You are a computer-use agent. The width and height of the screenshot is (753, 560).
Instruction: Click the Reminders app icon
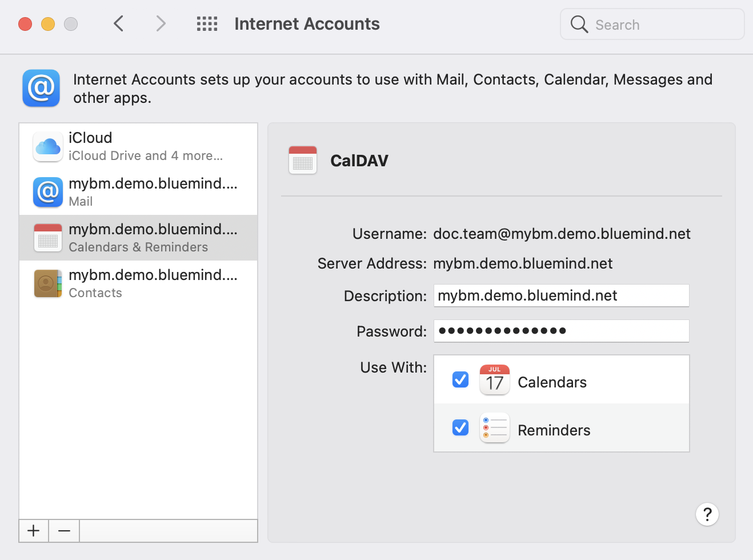pyautogui.click(x=494, y=428)
